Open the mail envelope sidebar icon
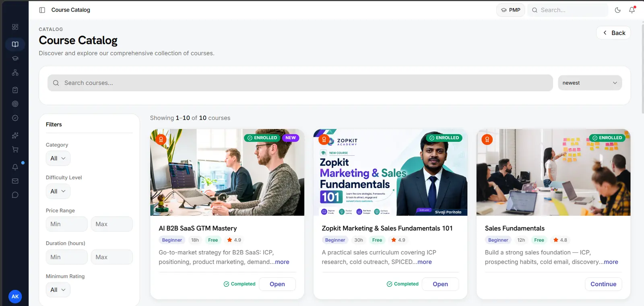This screenshot has width=644, height=306. (x=15, y=181)
